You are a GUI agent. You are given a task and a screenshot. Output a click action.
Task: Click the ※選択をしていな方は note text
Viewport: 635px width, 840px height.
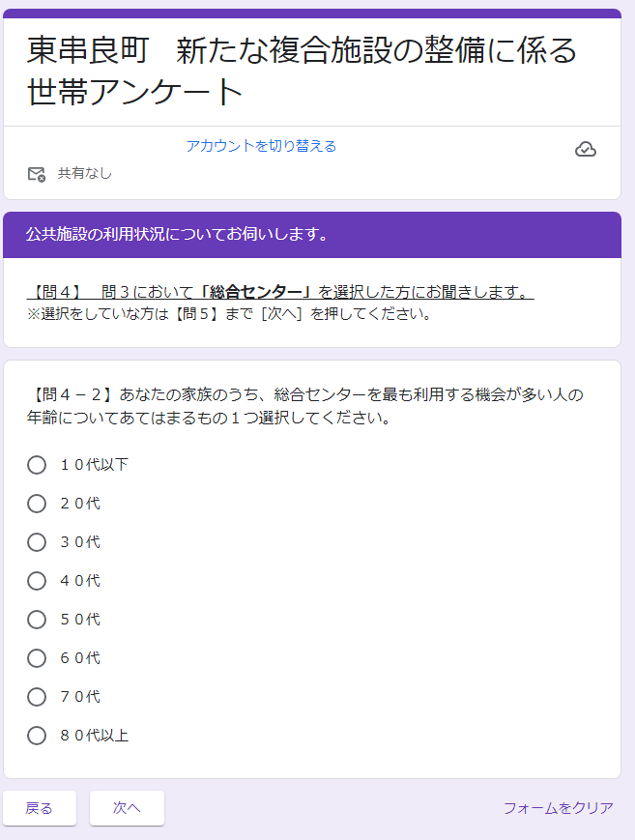(x=228, y=314)
